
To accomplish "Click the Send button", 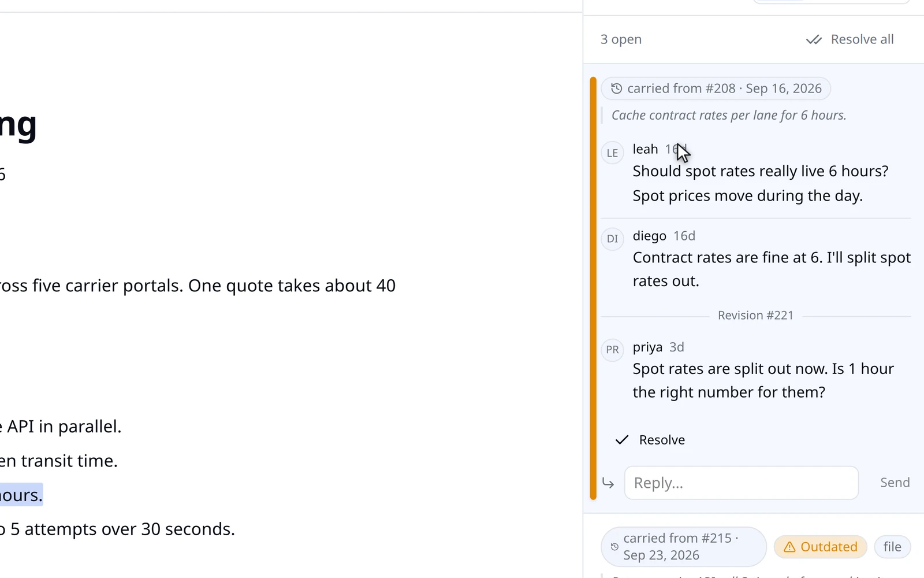I will (x=895, y=483).
